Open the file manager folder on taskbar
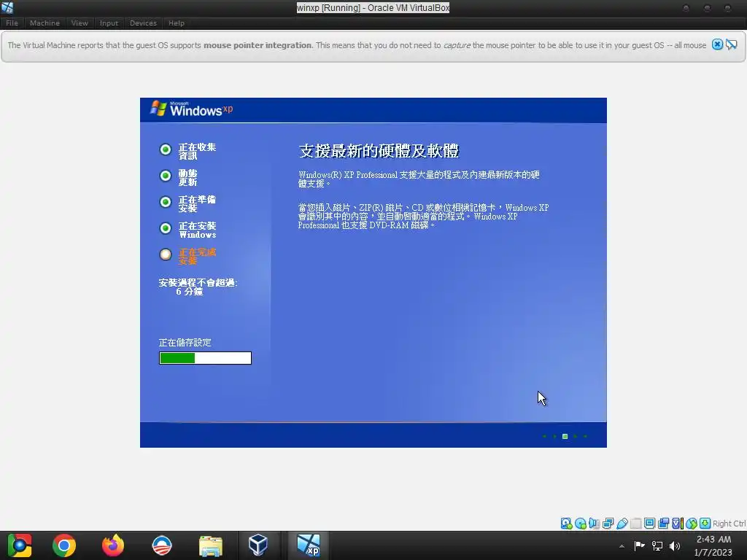The height and width of the screenshot is (560, 747). tap(211, 545)
